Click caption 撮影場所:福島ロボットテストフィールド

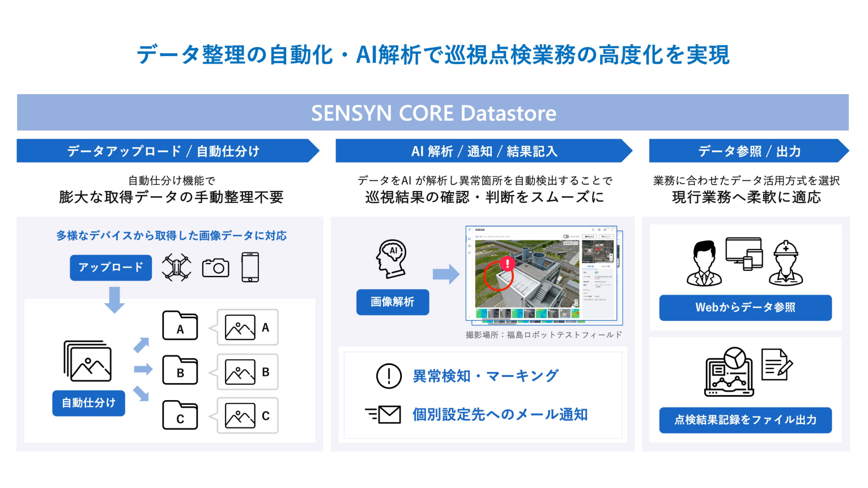tap(544, 335)
